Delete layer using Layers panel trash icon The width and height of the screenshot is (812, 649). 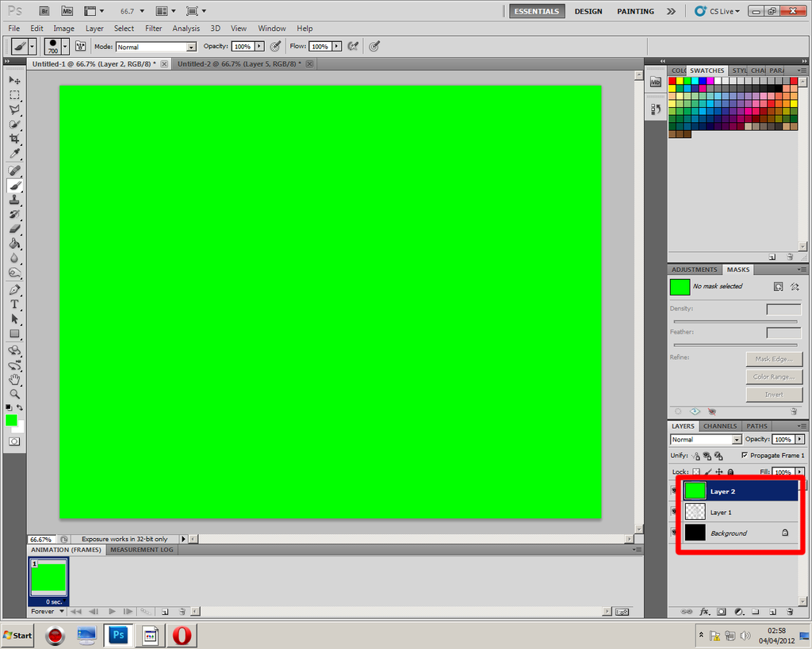pos(790,612)
